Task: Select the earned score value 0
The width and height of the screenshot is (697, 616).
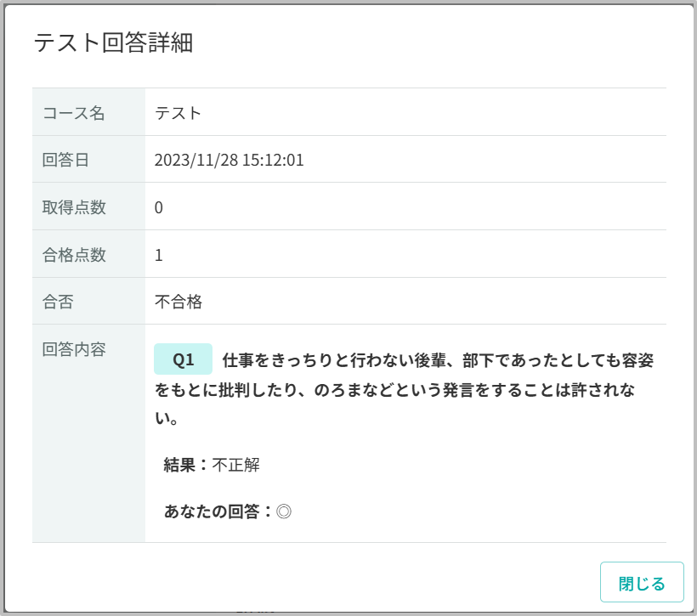Action: pos(159,208)
